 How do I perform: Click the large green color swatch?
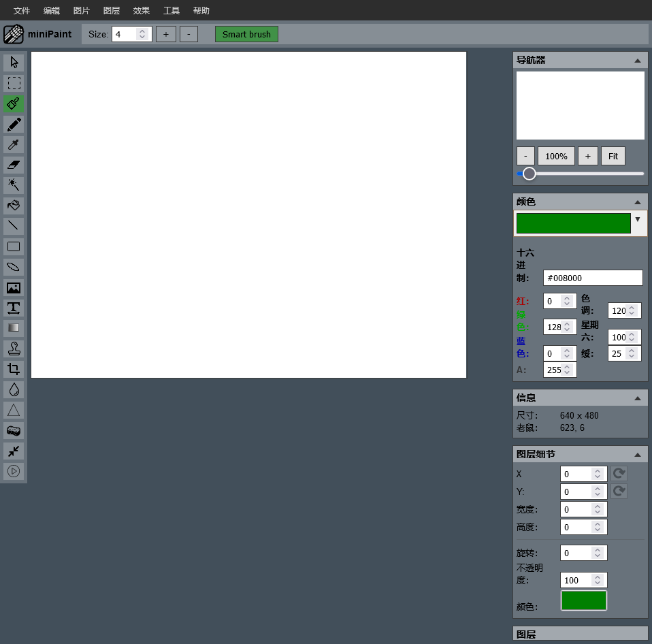[x=574, y=223]
